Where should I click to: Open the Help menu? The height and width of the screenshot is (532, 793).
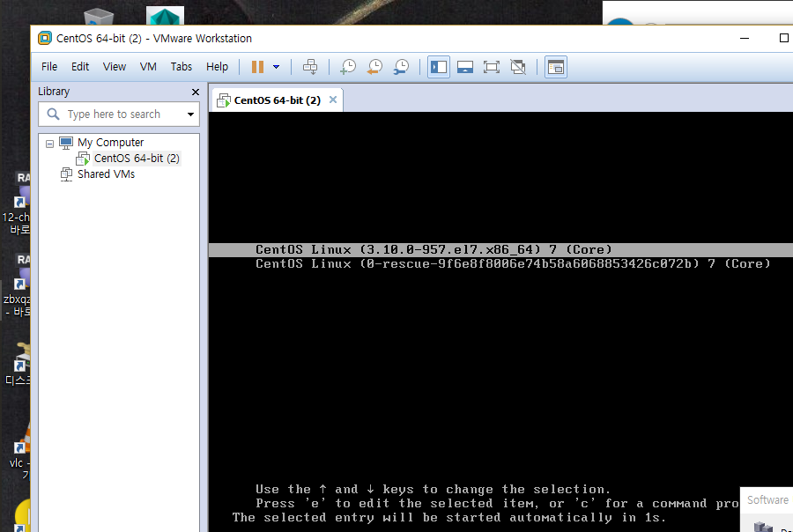click(x=217, y=67)
